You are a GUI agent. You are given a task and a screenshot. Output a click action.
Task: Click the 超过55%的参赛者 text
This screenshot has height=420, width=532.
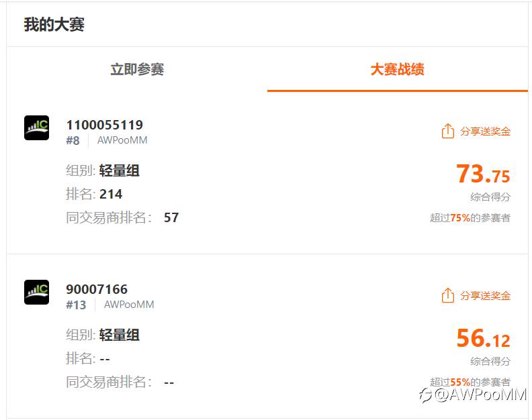click(470, 382)
